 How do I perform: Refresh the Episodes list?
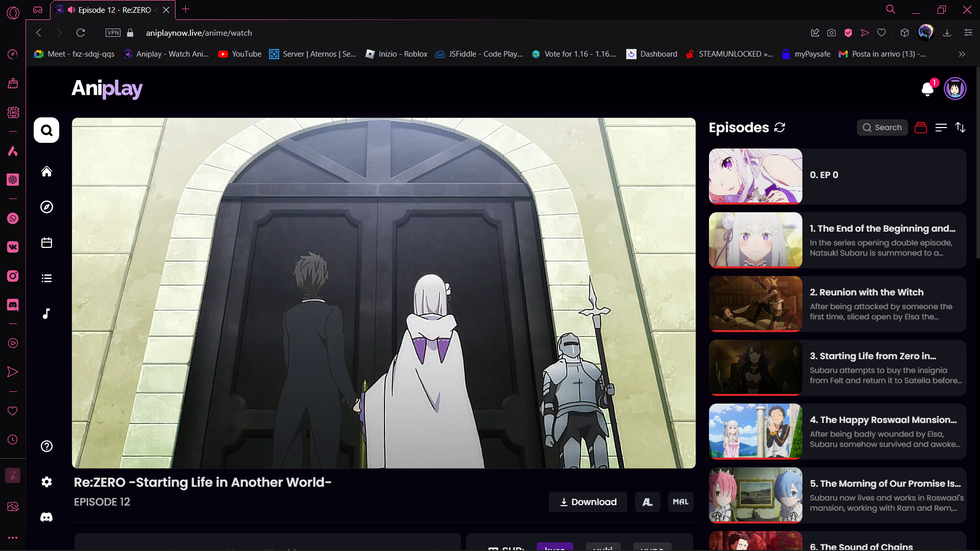[779, 128]
